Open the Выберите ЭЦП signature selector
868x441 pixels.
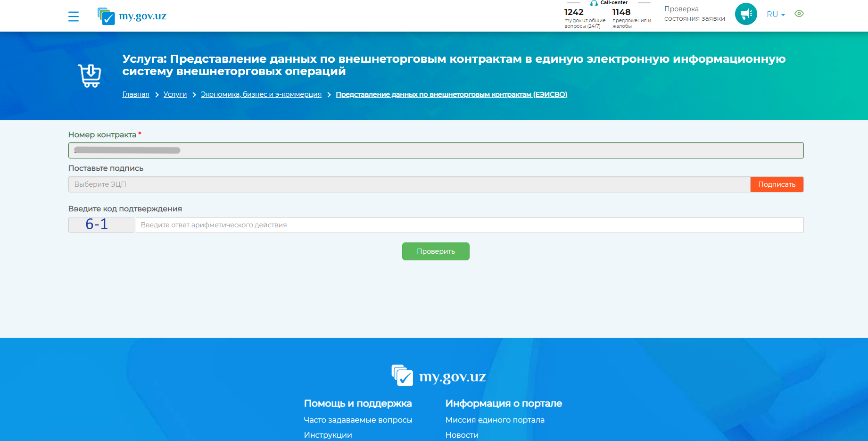[409, 184]
